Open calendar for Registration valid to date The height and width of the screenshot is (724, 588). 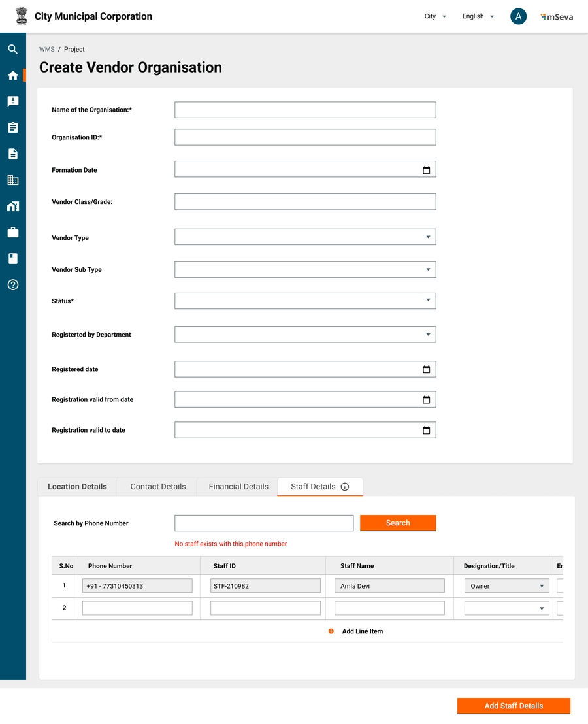click(x=426, y=430)
